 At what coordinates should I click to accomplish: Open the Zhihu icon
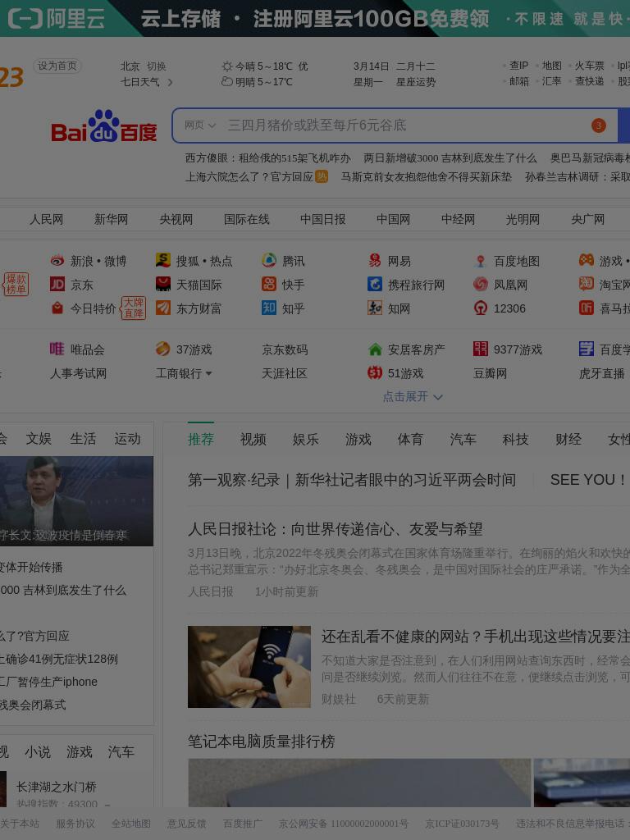click(269, 308)
